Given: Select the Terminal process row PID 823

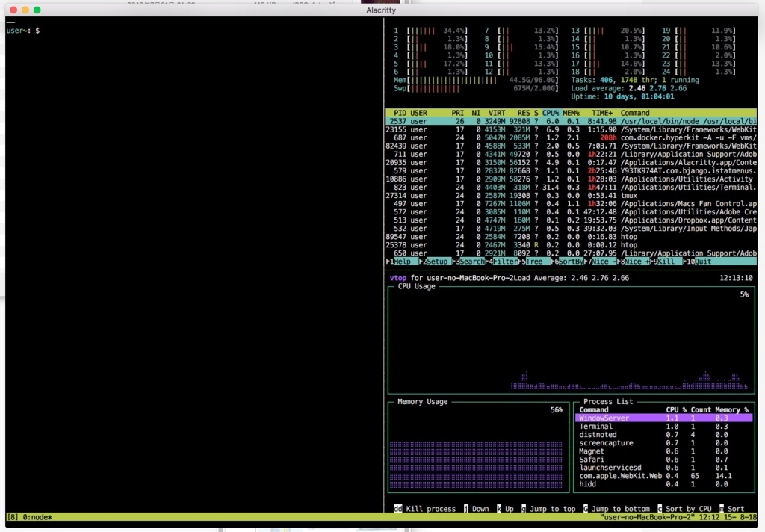Looking at the screenshot, I should pyautogui.click(x=571, y=188).
